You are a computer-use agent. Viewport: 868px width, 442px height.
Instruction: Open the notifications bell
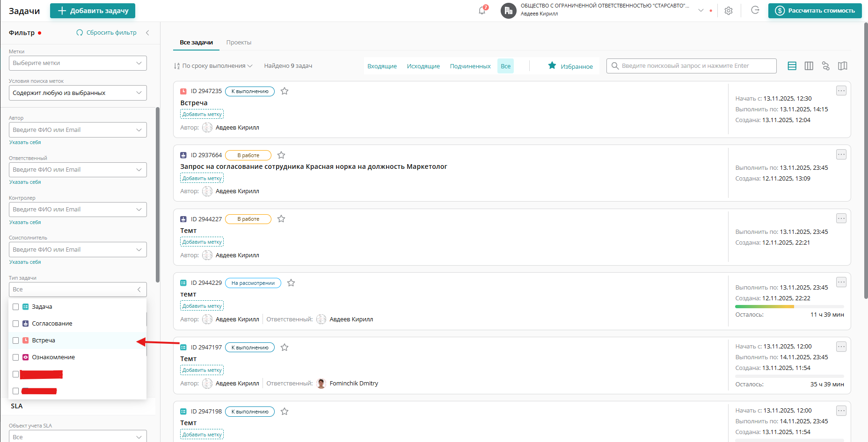pyautogui.click(x=482, y=10)
